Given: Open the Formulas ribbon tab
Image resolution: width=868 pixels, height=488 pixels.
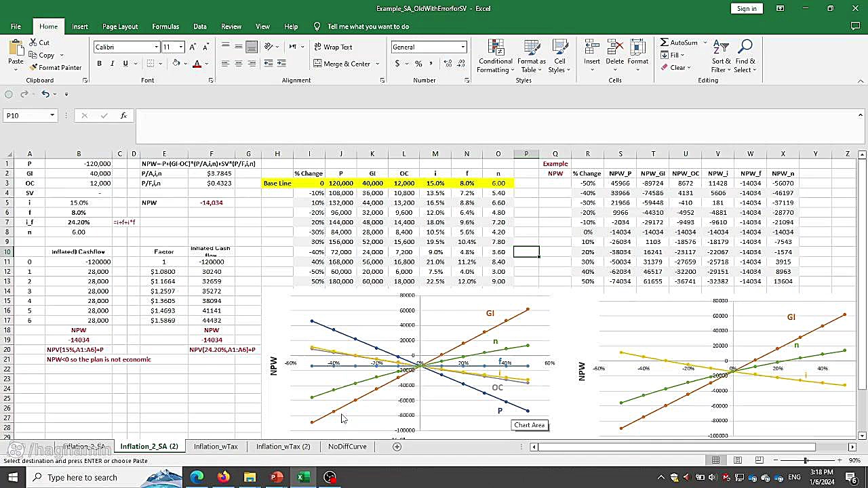Looking at the screenshot, I should (x=165, y=26).
